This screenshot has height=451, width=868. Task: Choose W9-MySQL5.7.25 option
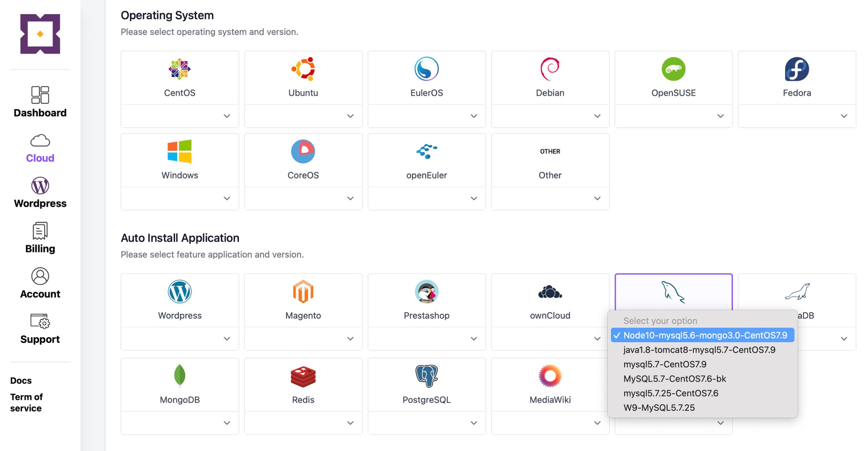point(702,408)
